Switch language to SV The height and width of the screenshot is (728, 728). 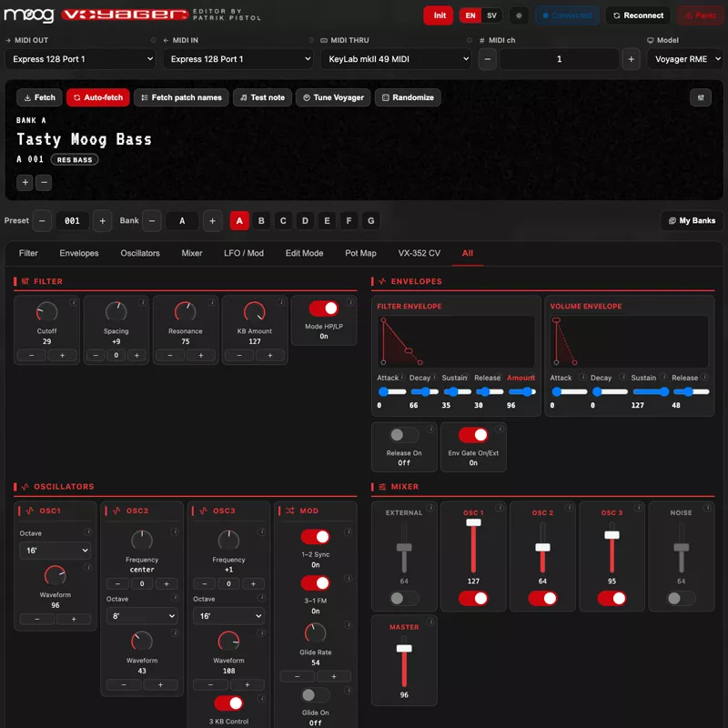tap(491, 15)
